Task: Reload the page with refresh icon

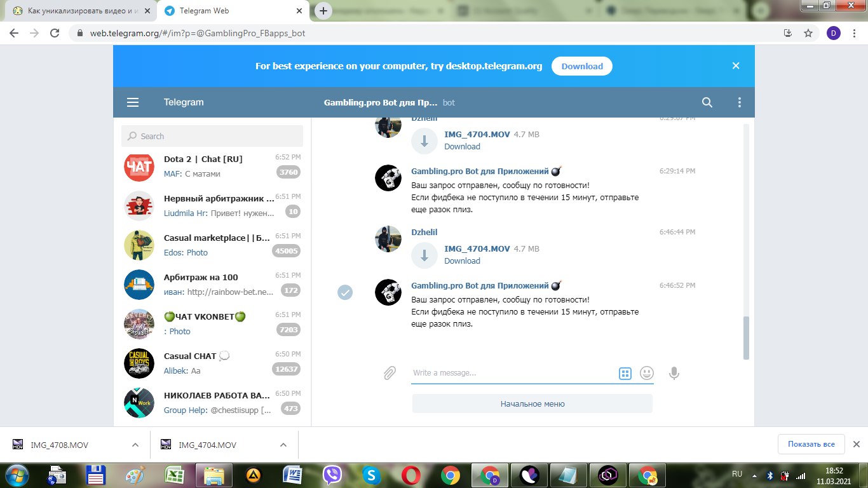Action: (x=55, y=33)
